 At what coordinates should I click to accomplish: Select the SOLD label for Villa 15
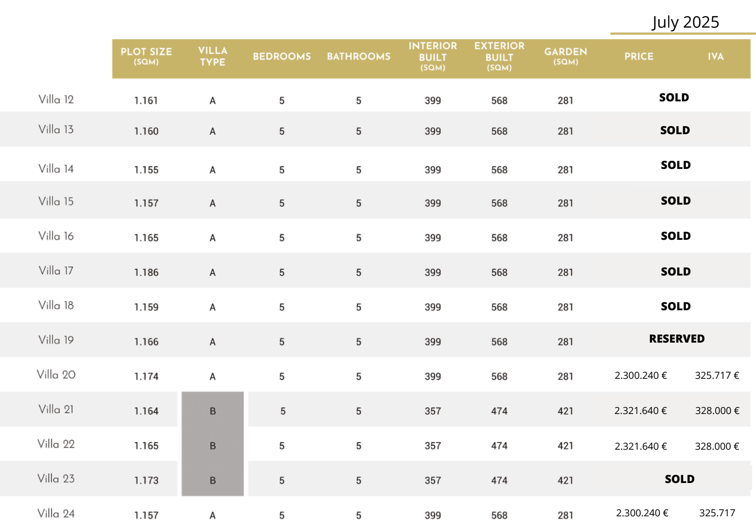coord(676,201)
